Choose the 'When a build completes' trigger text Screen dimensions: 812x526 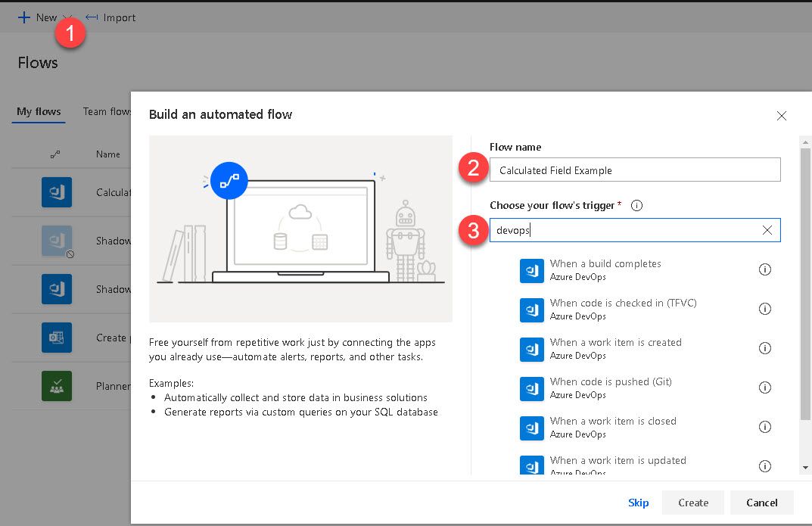[605, 263]
